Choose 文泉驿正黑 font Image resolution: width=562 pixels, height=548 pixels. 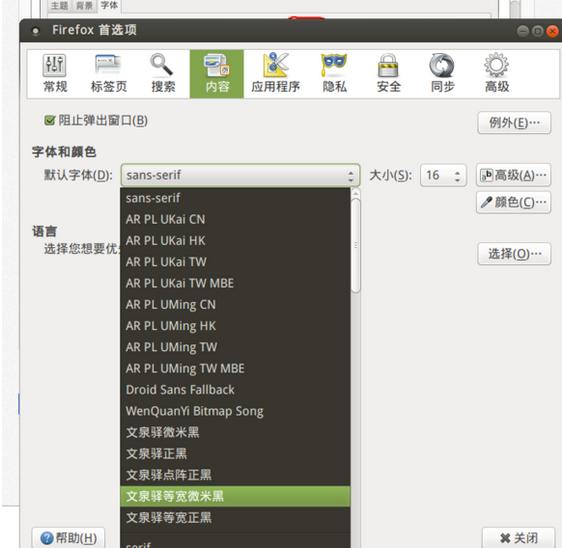235,454
